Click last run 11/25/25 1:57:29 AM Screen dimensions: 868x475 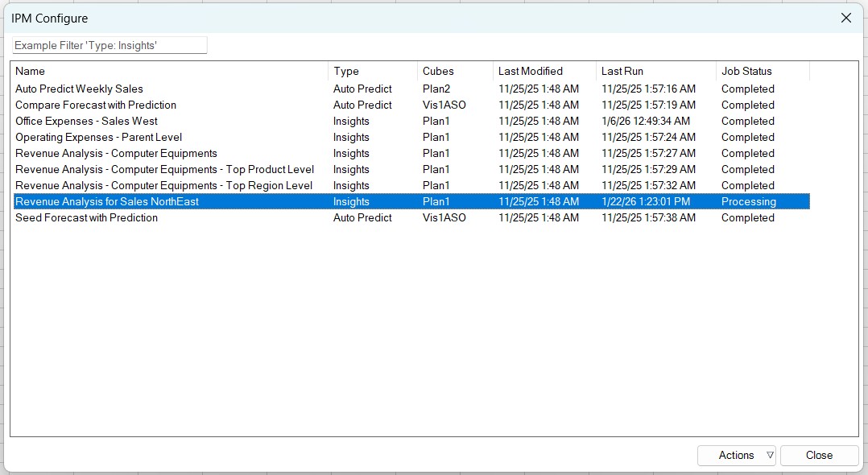[x=648, y=169]
